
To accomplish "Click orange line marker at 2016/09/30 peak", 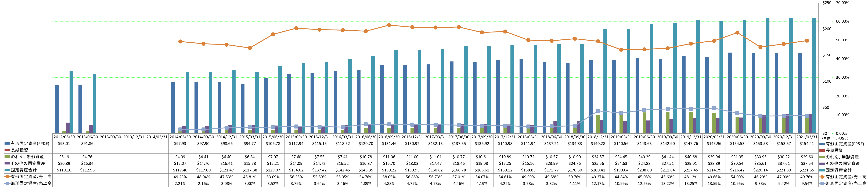I will click(x=389, y=25).
